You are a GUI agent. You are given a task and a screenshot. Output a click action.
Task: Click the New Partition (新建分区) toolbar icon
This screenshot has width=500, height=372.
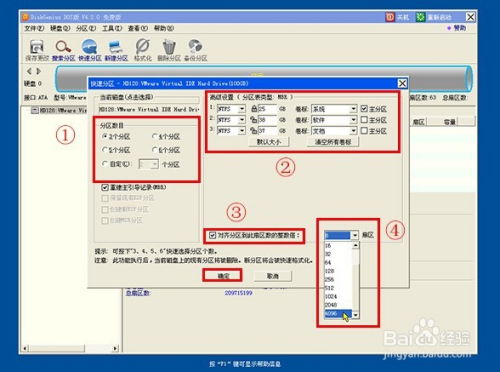click(116, 47)
